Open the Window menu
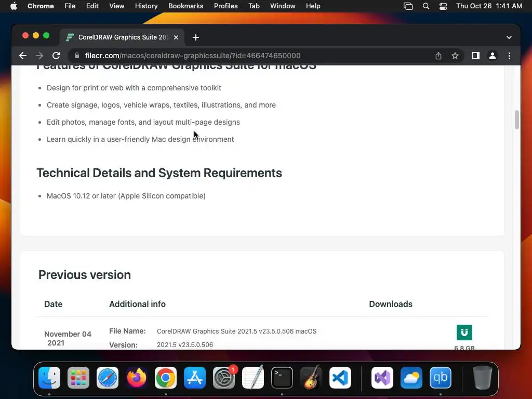This screenshot has width=532, height=399. click(x=283, y=6)
